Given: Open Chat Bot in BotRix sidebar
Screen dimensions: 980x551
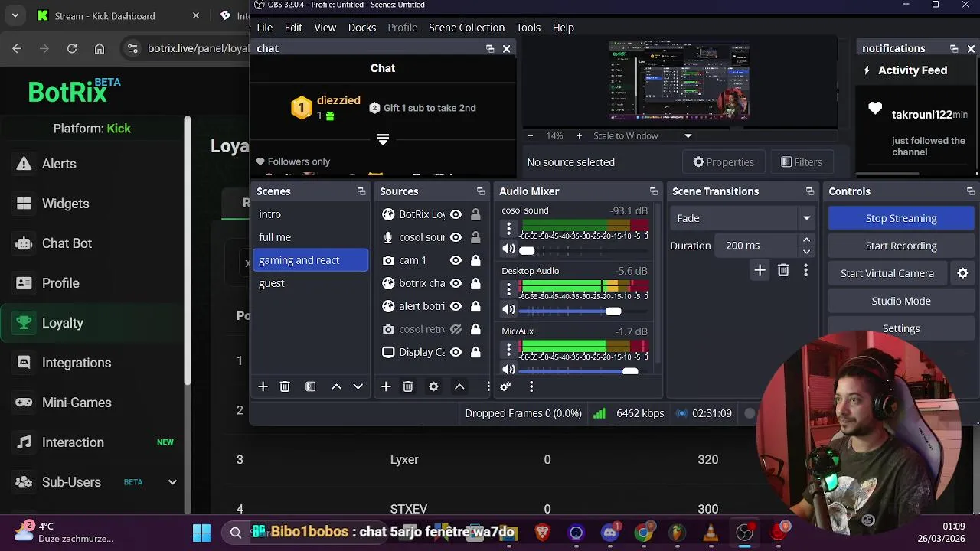Looking at the screenshot, I should point(92,243).
